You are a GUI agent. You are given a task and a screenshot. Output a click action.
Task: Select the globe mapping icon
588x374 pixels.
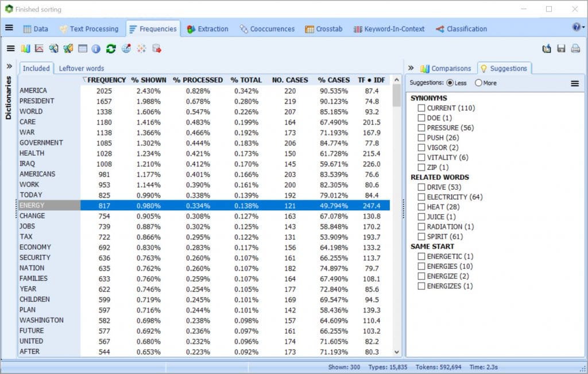[126, 48]
